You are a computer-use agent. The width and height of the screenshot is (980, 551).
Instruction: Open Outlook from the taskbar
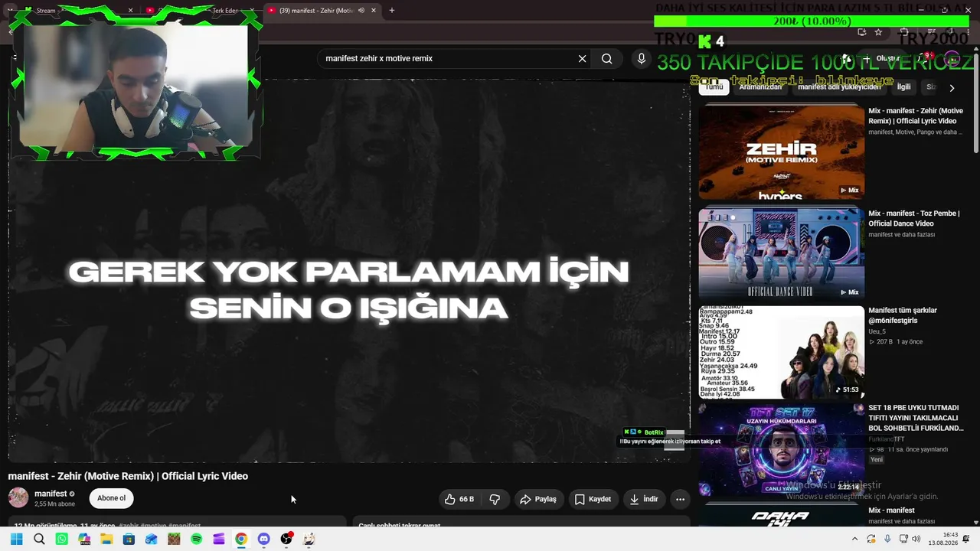click(x=152, y=540)
